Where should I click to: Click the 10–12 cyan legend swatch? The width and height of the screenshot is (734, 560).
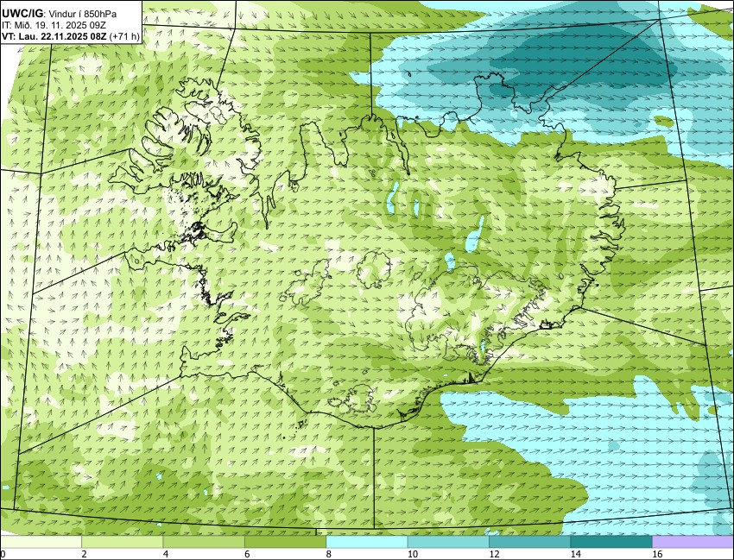click(448, 542)
